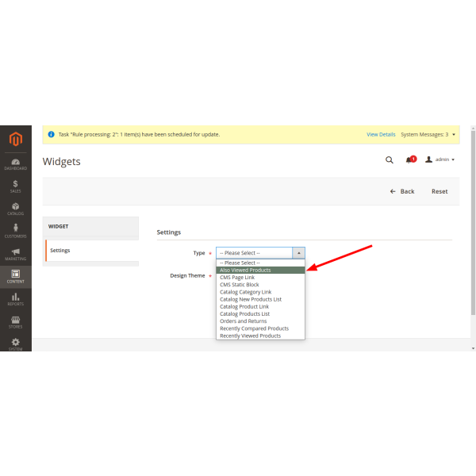
Task: Open the Dashboard sidebar icon
Action: coord(15,163)
